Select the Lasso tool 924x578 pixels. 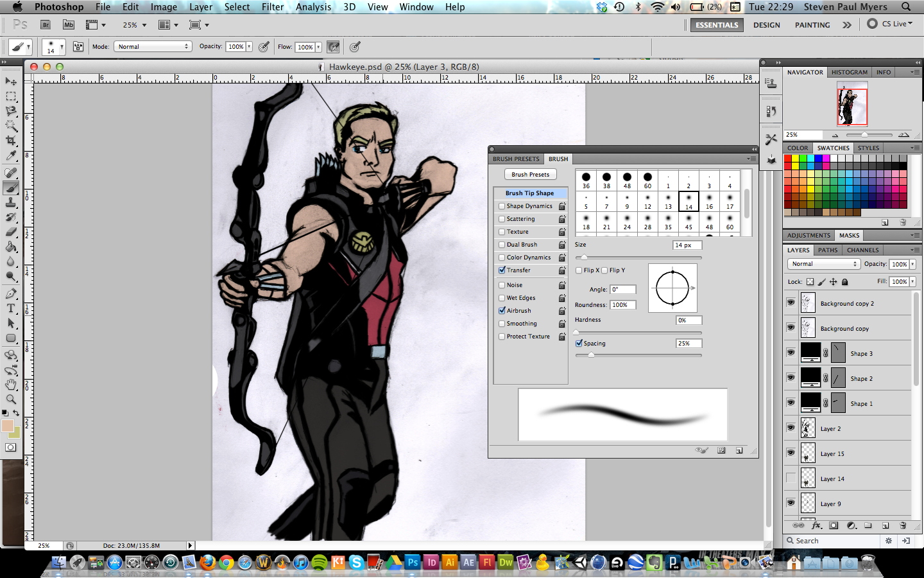11,111
